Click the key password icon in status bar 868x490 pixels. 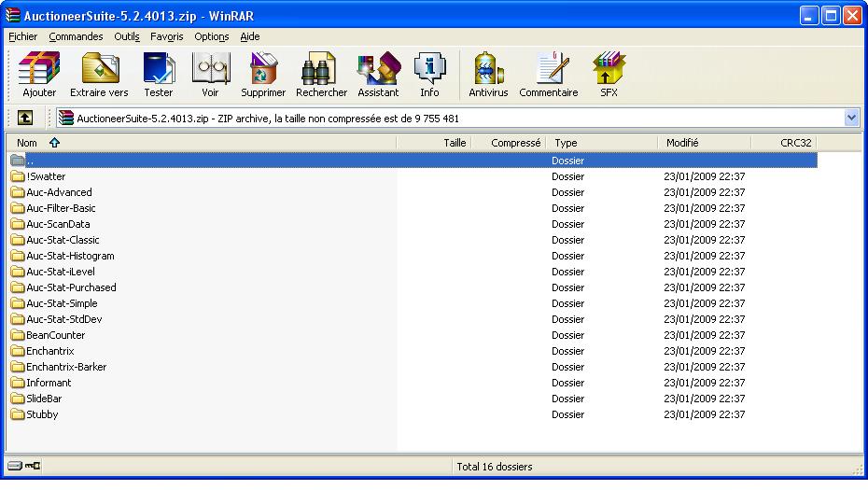[33, 466]
